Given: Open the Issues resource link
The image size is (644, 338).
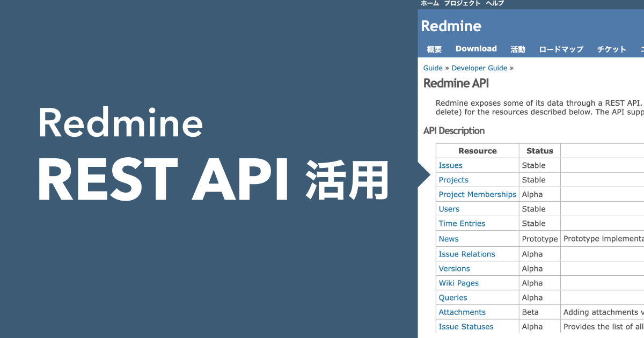Looking at the screenshot, I should pos(450,166).
